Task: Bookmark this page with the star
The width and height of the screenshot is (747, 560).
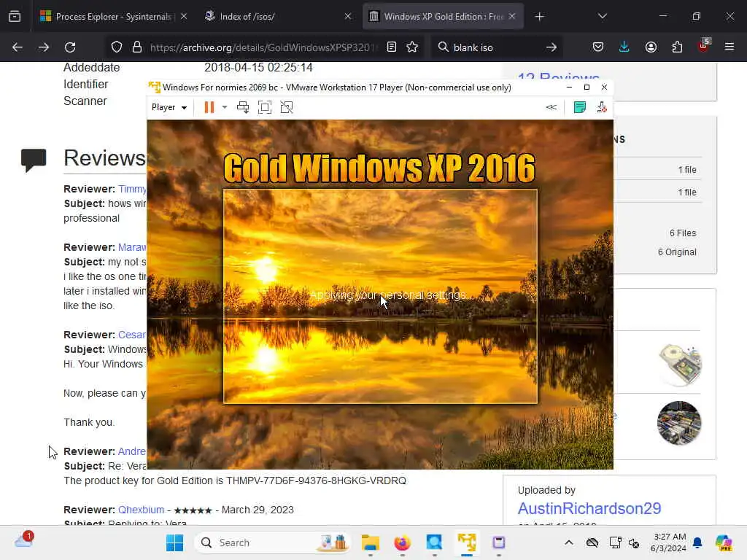Action: coord(412,47)
